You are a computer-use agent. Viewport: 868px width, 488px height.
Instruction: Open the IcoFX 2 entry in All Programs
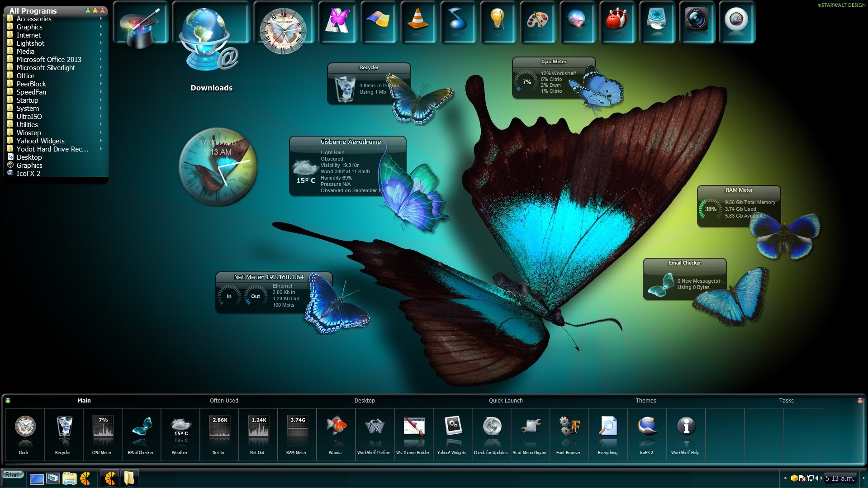[28, 174]
